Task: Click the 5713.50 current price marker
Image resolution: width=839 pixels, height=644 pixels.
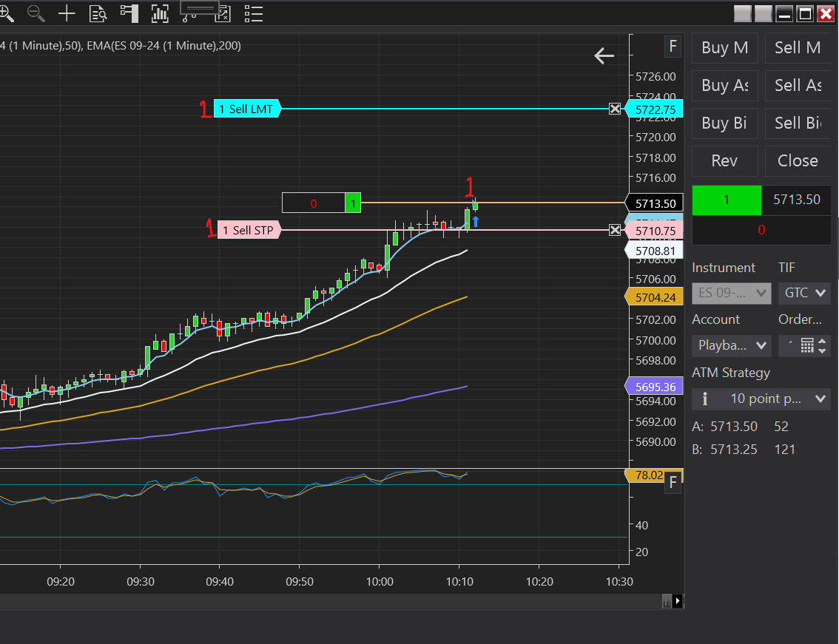Action: point(654,203)
